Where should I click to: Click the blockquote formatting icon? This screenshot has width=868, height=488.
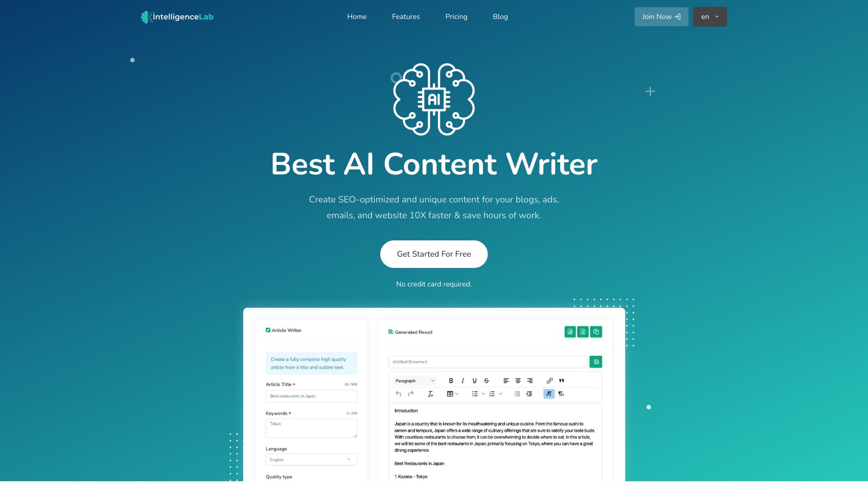561,381
